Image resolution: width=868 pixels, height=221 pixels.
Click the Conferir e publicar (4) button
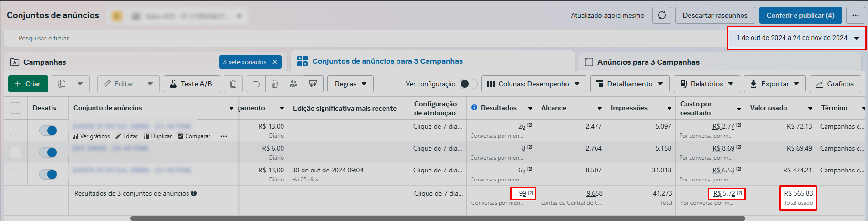800,15
